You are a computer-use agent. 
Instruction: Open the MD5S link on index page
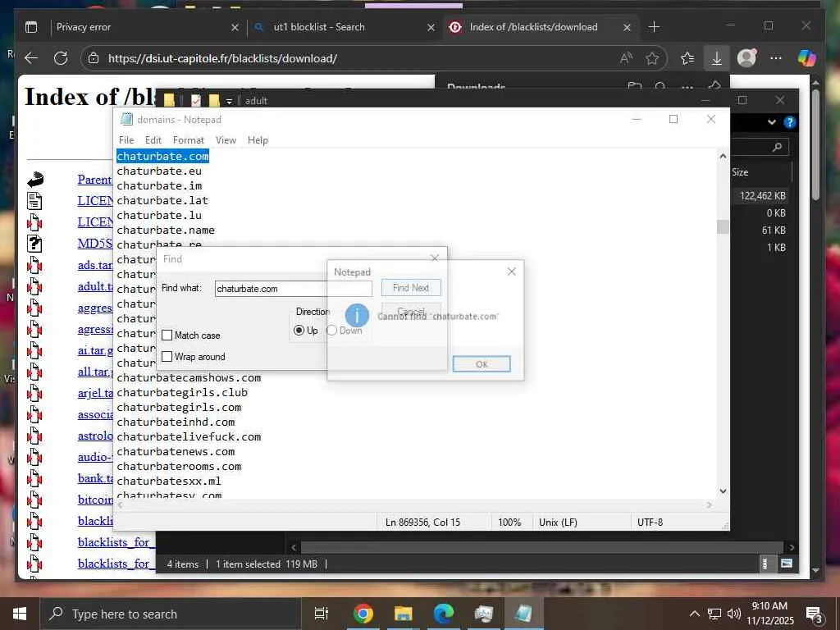[95, 244]
